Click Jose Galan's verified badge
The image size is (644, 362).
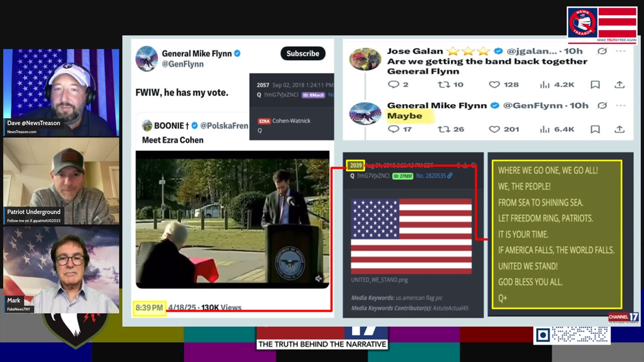click(x=499, y=51)
